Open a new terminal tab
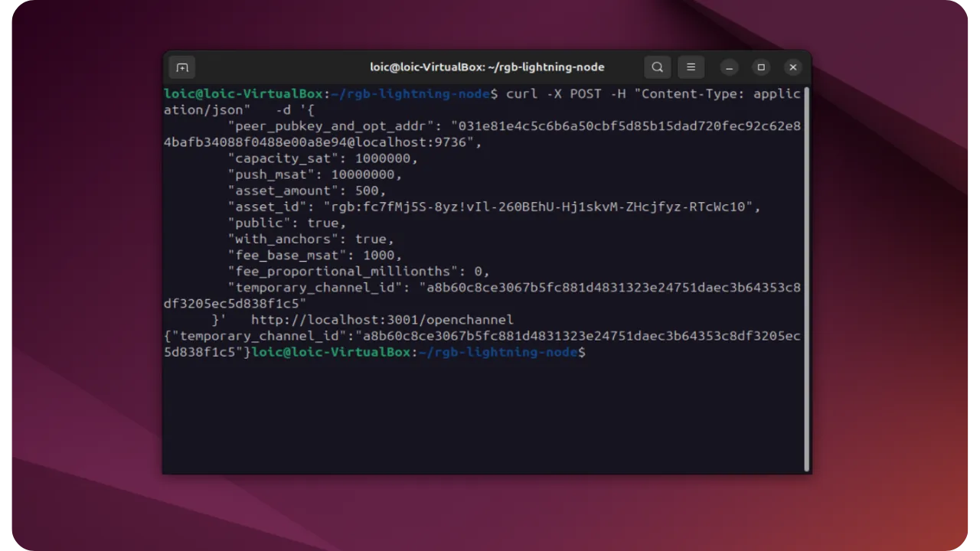980x551 pixels. [182, 67]
